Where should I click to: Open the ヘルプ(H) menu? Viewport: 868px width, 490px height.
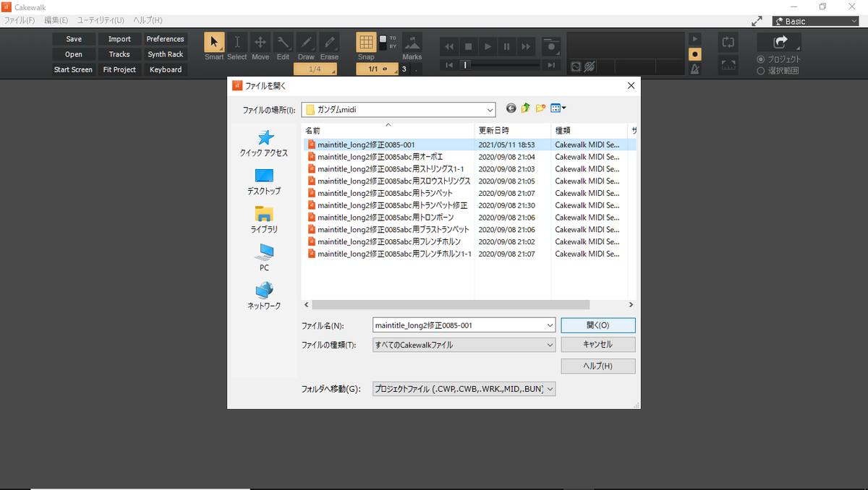148,20
